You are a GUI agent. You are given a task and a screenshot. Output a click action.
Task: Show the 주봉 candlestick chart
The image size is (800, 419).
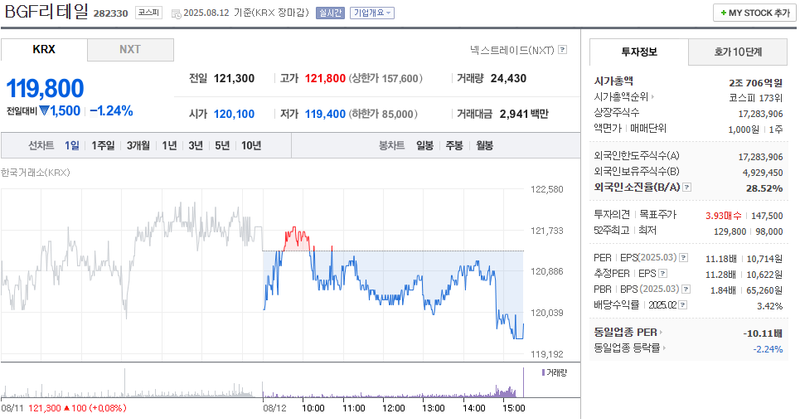click(x=454, y=145)
